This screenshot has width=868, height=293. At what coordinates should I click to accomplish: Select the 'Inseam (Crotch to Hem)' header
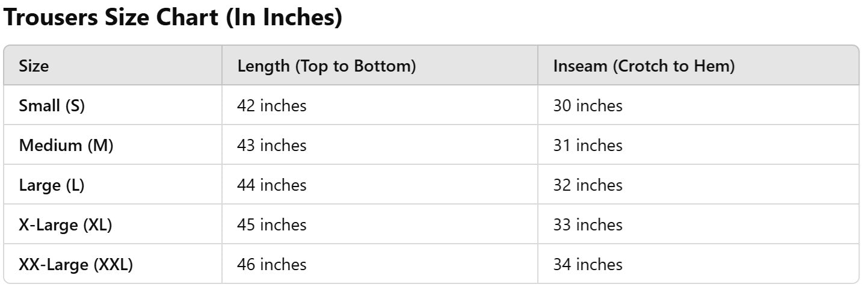(644, 66)
